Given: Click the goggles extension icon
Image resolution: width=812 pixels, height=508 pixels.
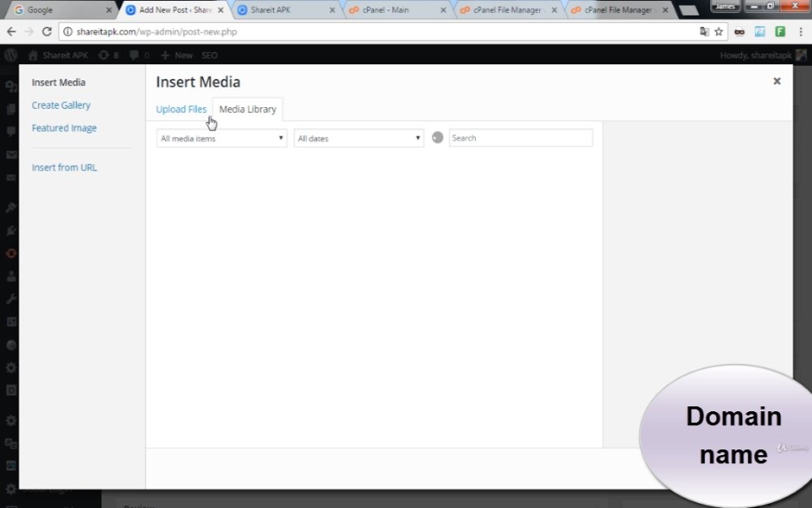Looking at the screenshot, I should pyautogui.click(x=740, y=32).
